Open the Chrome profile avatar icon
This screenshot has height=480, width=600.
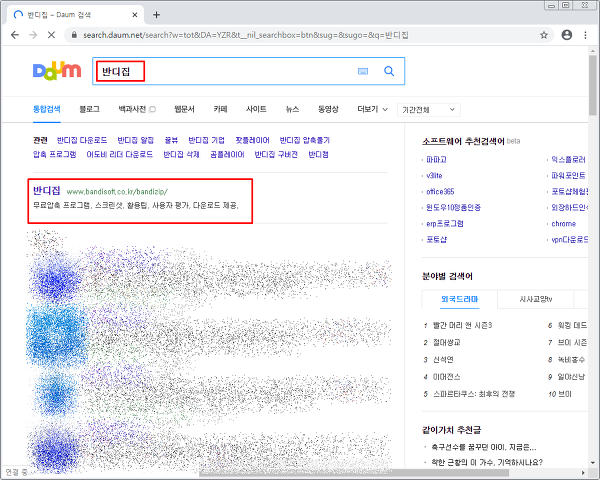click(567, 35)
